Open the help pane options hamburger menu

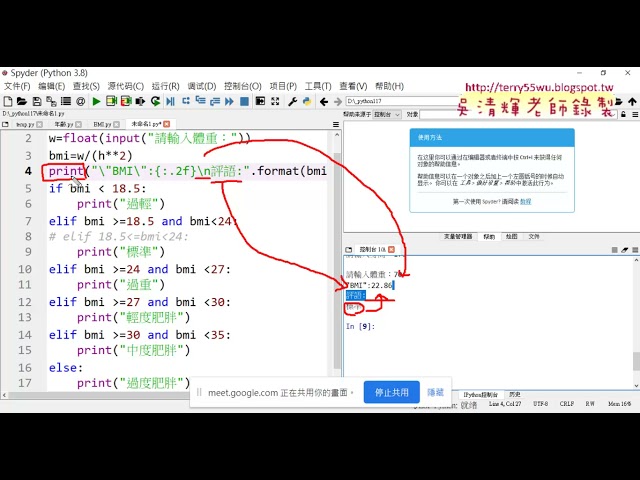pos(632,115)
